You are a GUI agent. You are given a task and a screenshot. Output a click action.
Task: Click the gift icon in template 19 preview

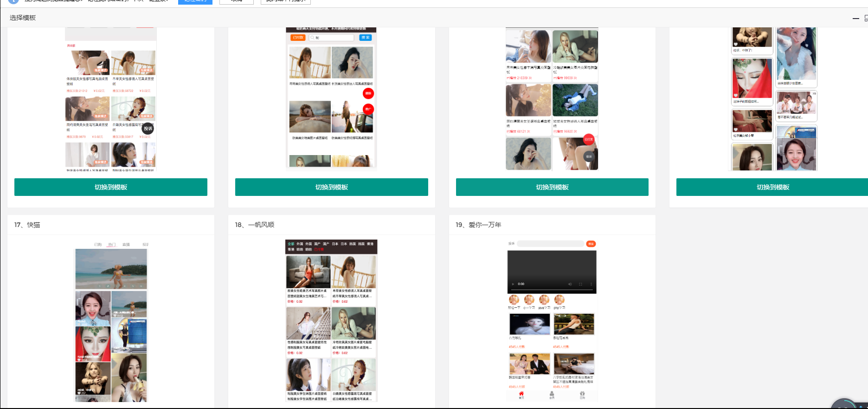582,394
